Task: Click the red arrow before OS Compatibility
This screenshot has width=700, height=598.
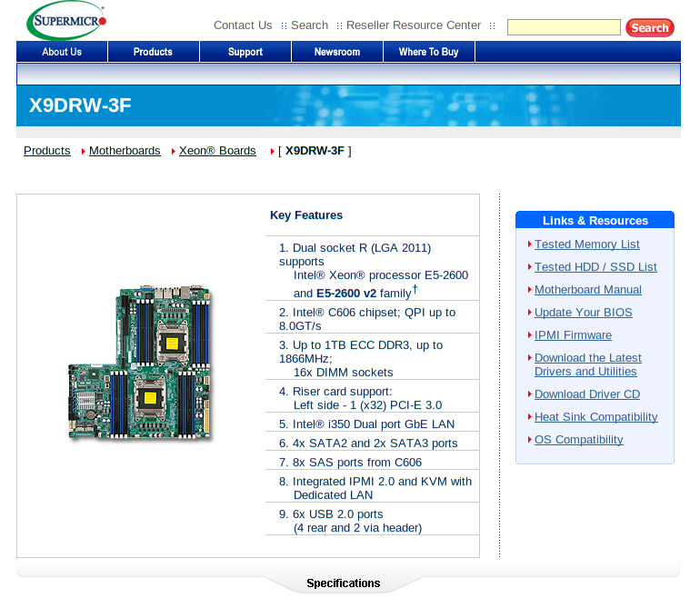Action: click(x=529, y=440)
